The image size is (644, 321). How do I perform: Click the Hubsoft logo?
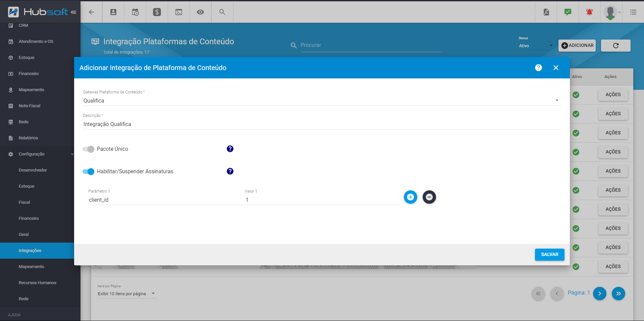click(x=38, y=12)
